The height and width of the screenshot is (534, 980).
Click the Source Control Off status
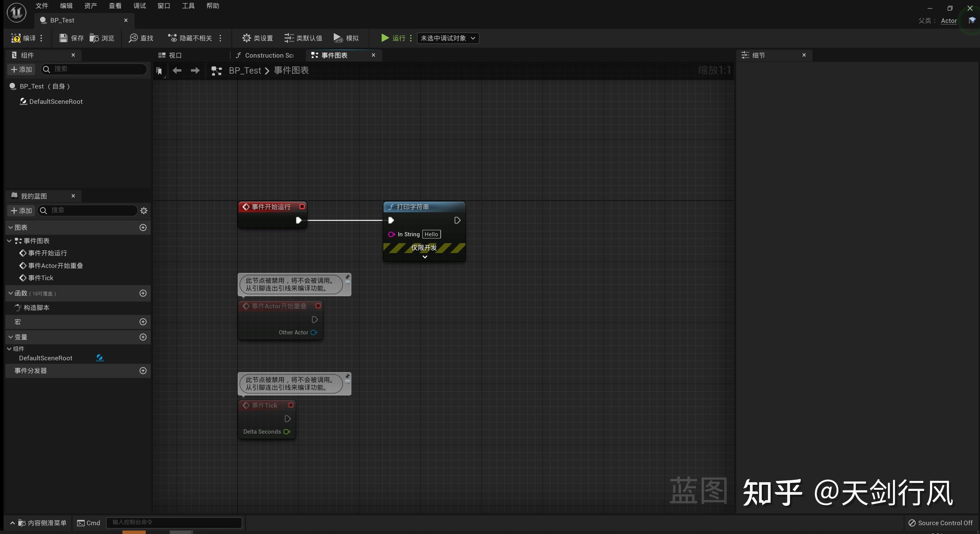click(941, 523)
